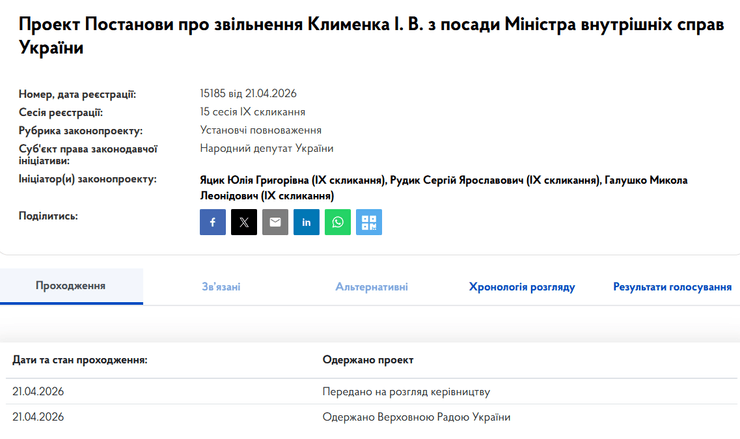Open the Альтернативні tab
This screenshot has width=740, height=439.
[371, 287]
